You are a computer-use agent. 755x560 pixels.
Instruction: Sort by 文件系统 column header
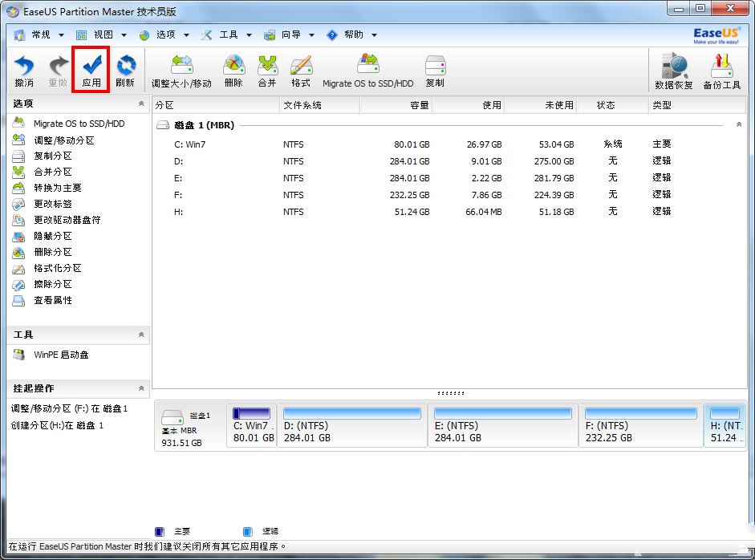[320, 105]
